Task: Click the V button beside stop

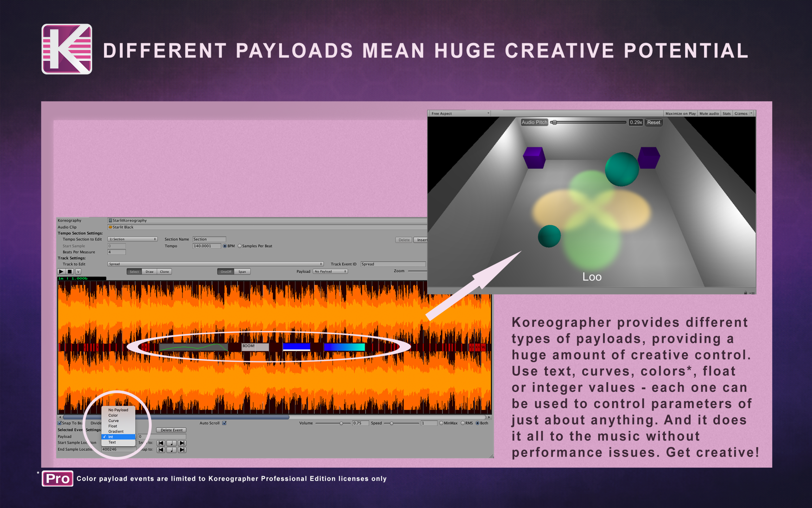Action: (78, 271)
